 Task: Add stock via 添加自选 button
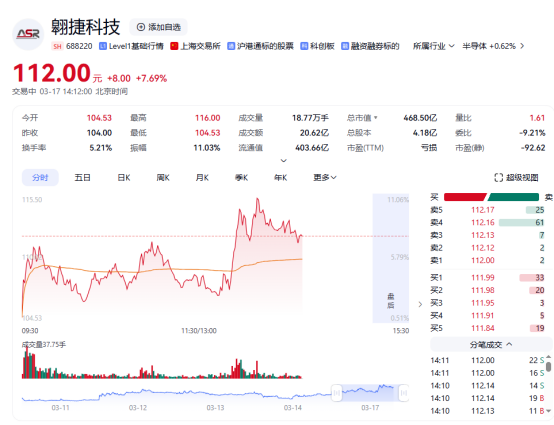[158, 27]
